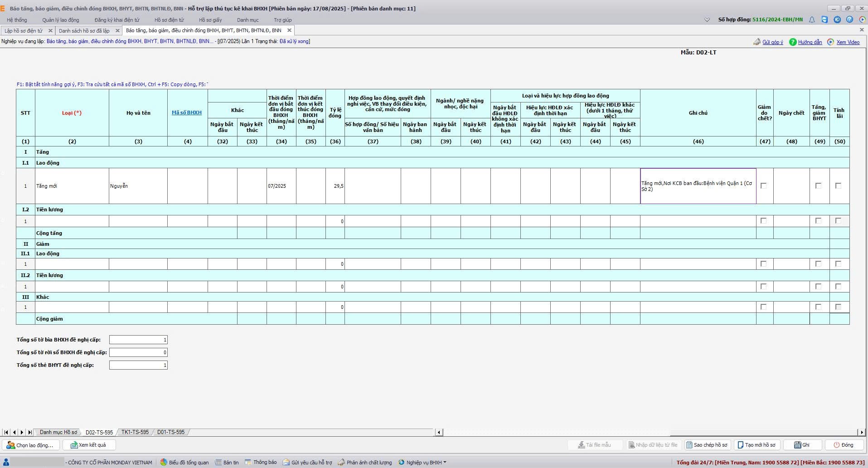868x468 pixels.
Task: Open Gửi yêu cầu hỗ trợ envelope icon
Action: (286, 462)
